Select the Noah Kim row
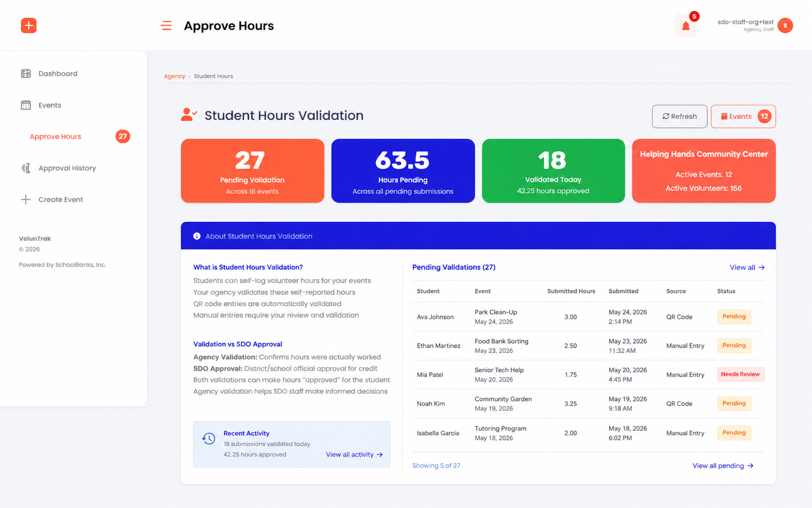 588,404
